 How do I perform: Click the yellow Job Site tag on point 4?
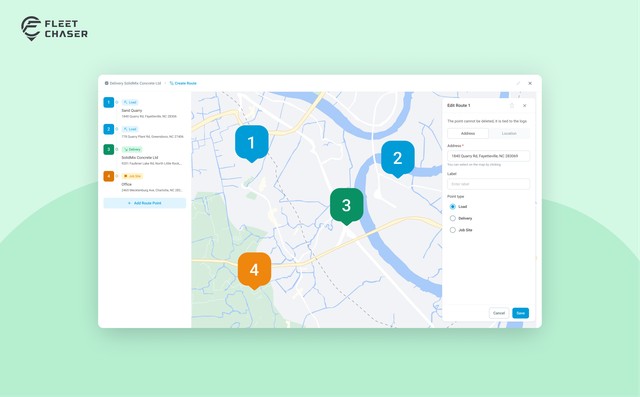point(133,176)
